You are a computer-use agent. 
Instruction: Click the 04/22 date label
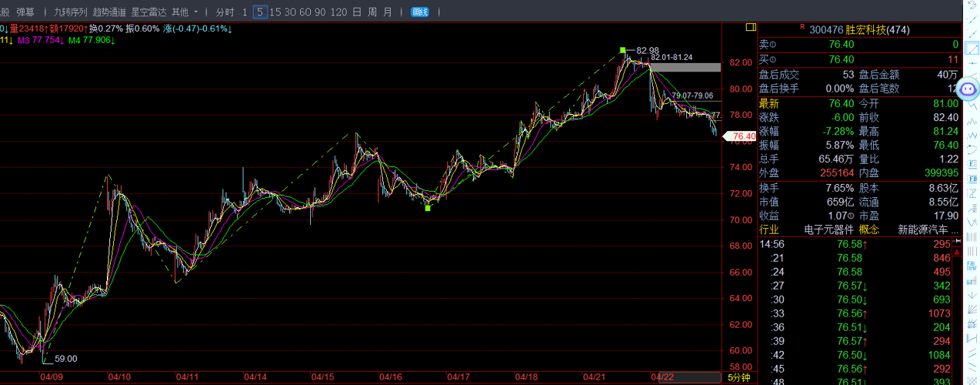tap(662, 377)
